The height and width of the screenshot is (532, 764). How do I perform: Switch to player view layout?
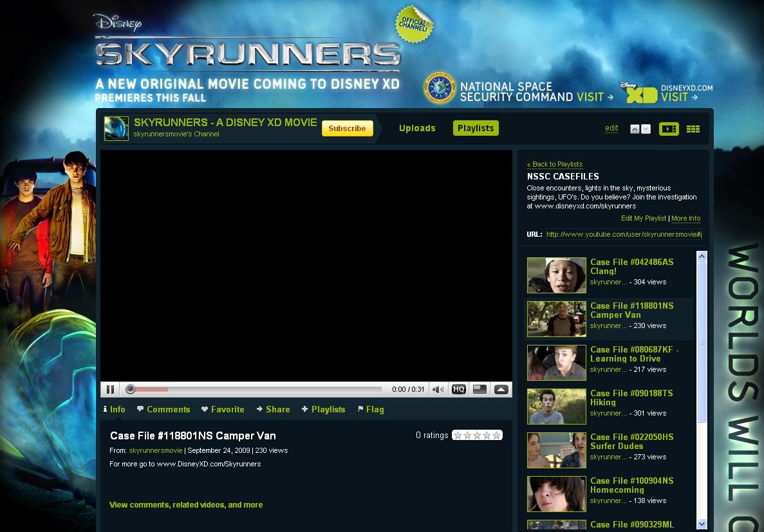click(x=669, y=129)
